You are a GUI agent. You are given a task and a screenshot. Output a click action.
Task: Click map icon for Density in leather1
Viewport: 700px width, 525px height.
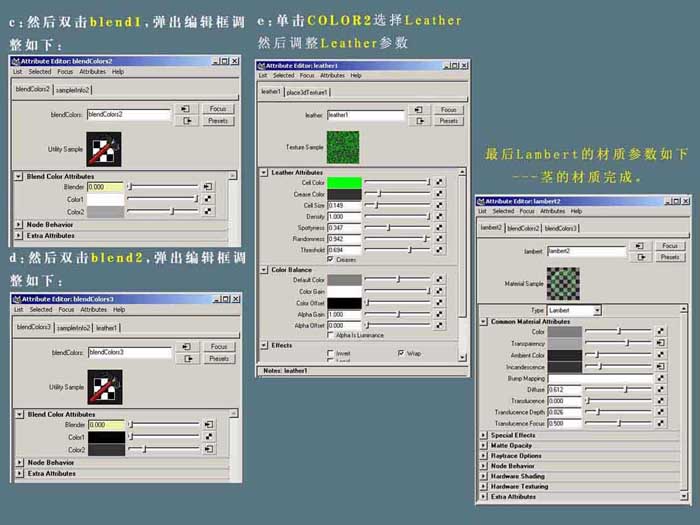click(439, 216)
